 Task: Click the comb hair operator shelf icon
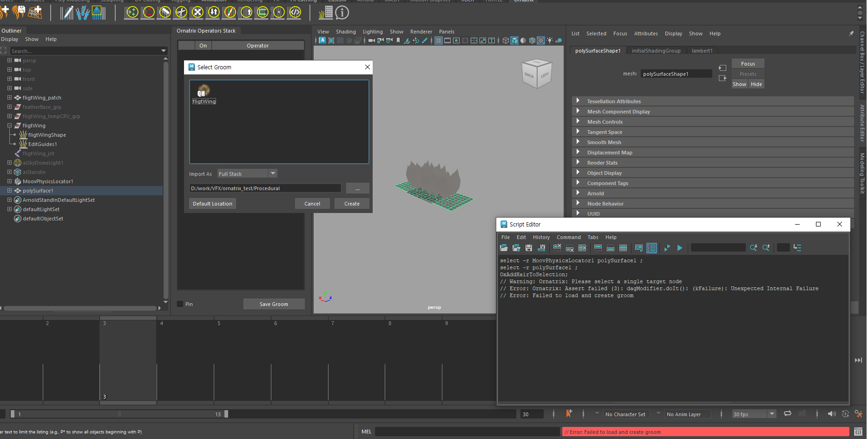tap(164, 13)
